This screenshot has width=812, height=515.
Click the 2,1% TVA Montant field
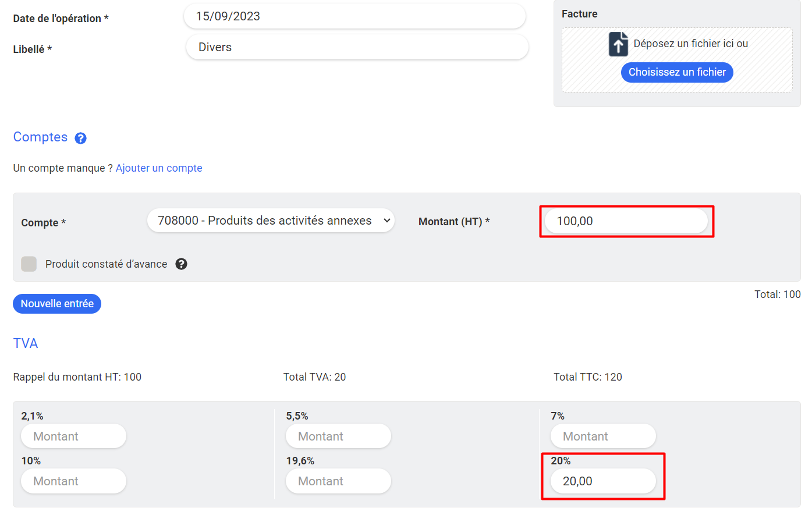(73, 436)
